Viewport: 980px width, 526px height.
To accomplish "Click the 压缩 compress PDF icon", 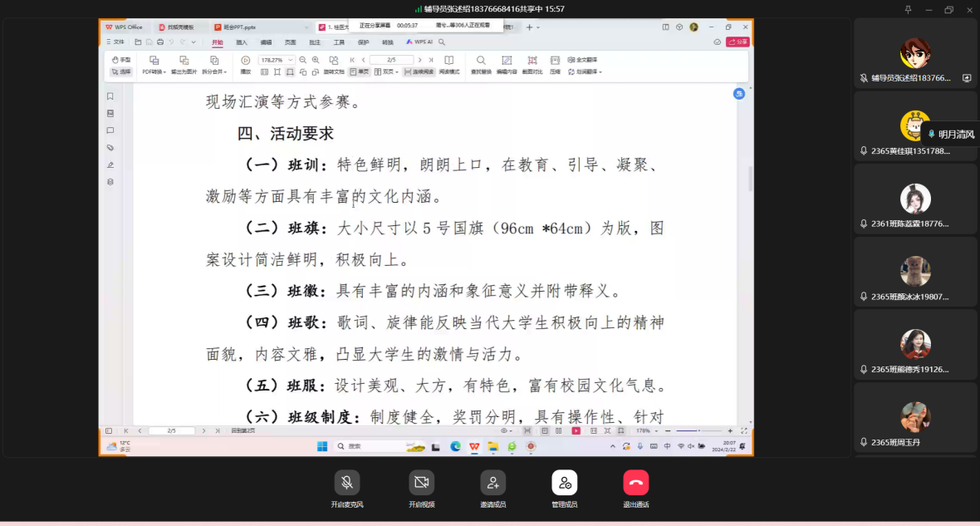I will (x=556, y=65).
